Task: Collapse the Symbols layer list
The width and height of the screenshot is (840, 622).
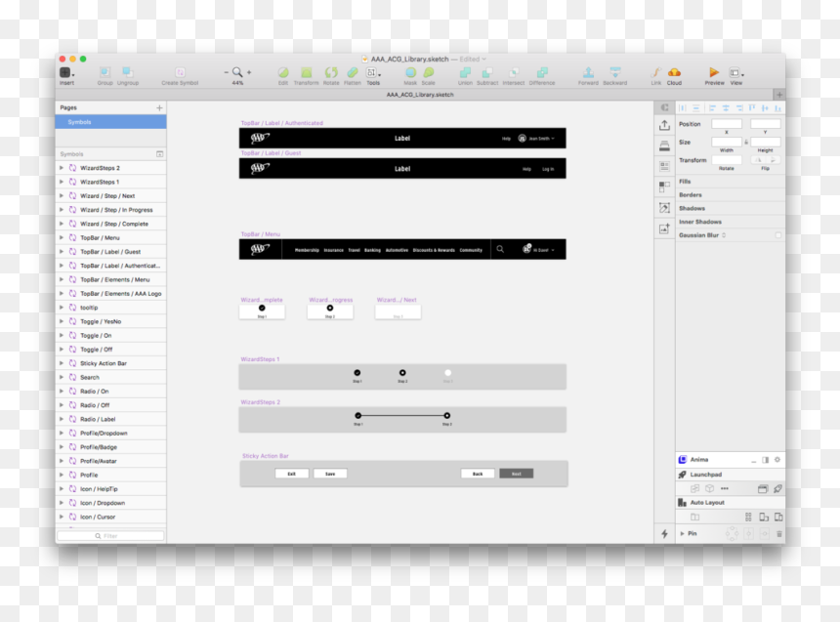Action: click(x=159, y=154)
